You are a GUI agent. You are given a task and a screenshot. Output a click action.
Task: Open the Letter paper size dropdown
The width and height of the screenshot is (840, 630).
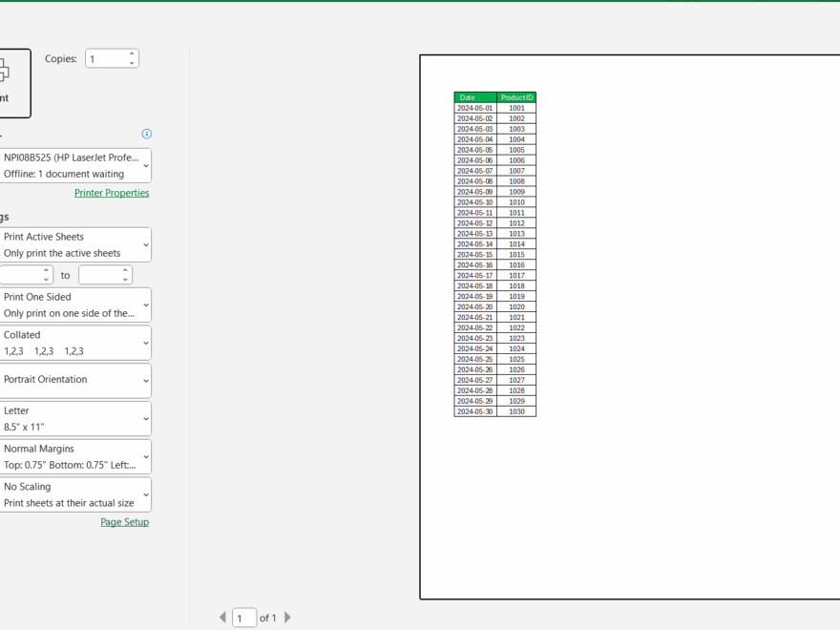click(76, 418)
